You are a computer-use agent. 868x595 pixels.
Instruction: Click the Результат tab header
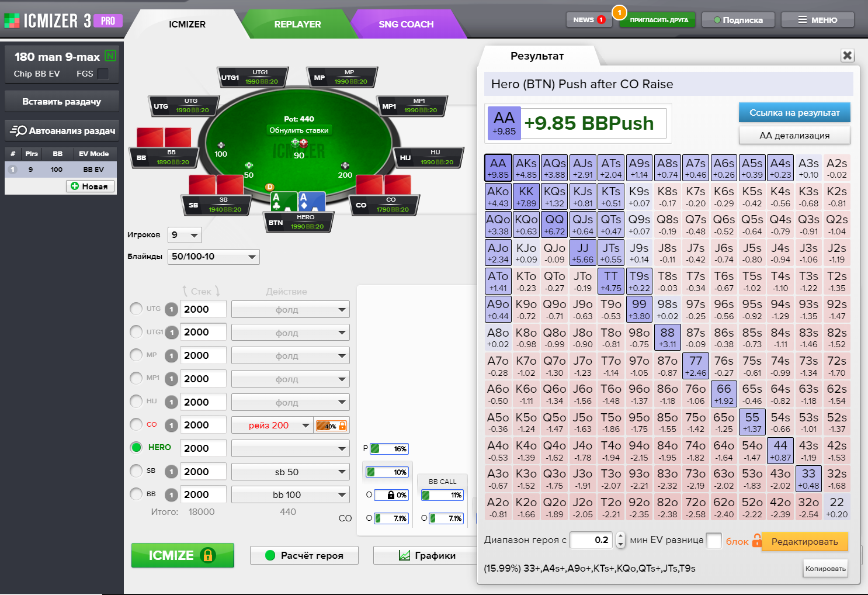pos(537,56)
